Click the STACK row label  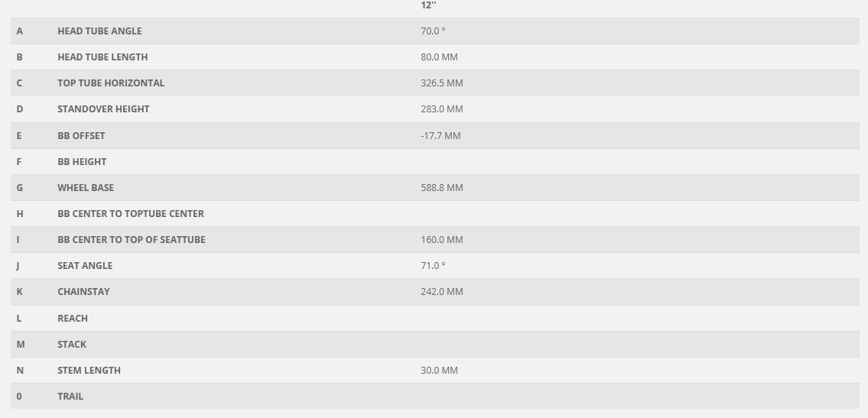(x=72, y=345)
